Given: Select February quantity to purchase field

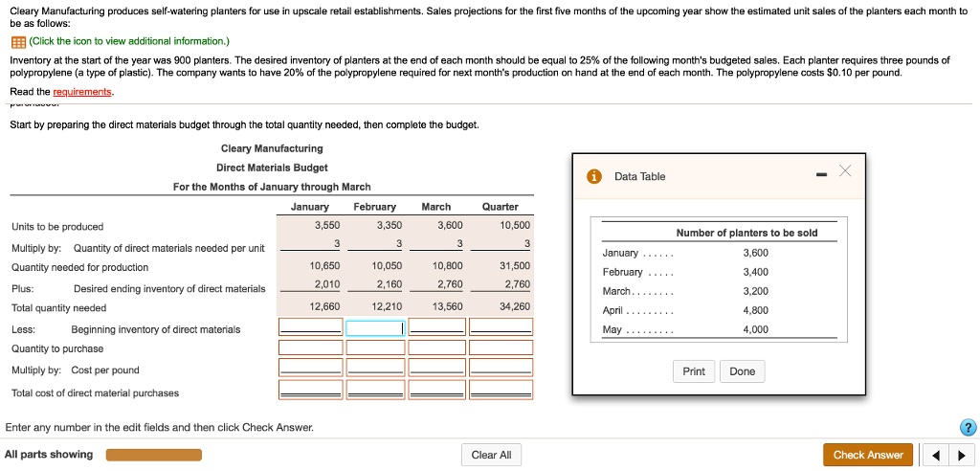Looking at the screenshot, I should coord(375,348).
